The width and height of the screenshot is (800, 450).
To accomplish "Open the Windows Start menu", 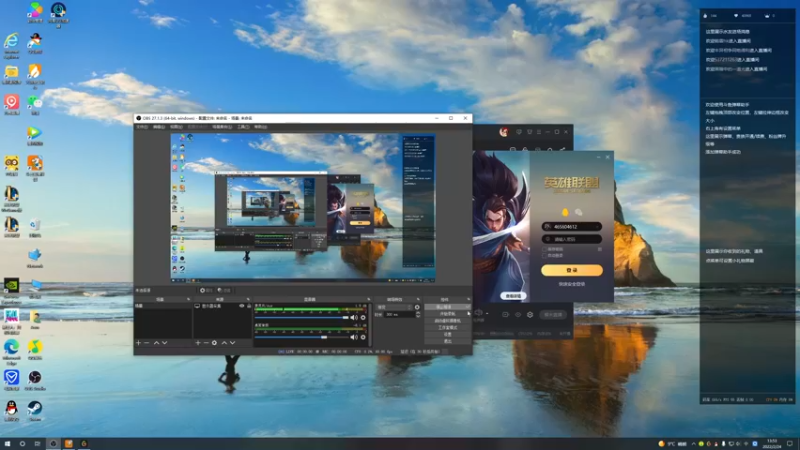I will (x=7, y=443).
